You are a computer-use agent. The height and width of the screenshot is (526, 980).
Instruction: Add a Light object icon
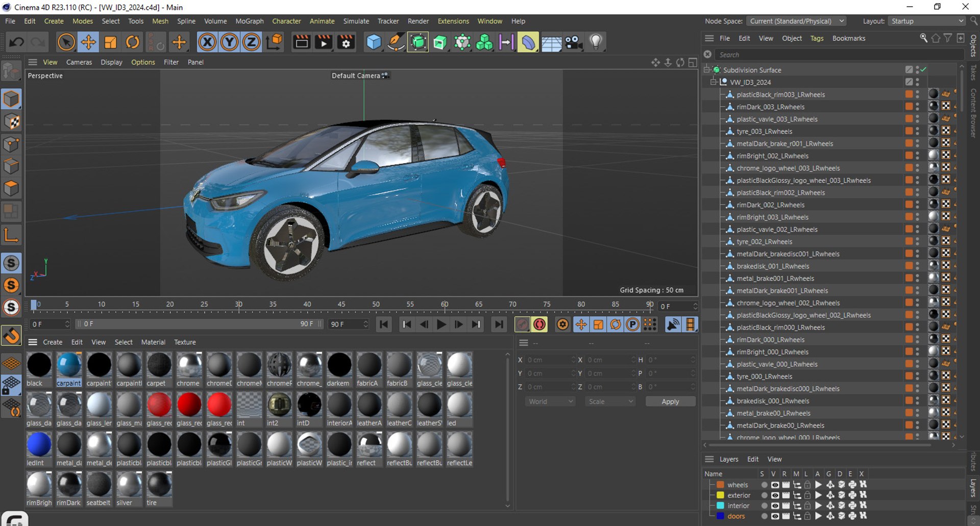click(596, 42)
